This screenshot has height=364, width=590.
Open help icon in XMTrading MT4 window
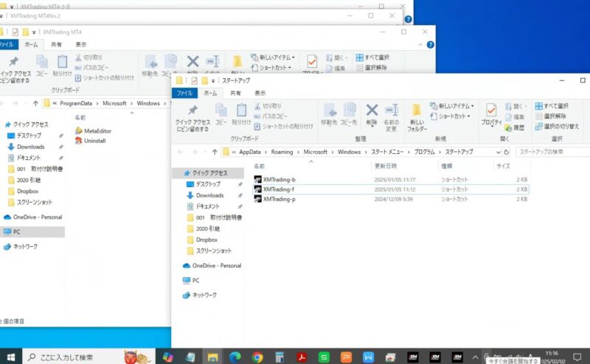(431, 45)
